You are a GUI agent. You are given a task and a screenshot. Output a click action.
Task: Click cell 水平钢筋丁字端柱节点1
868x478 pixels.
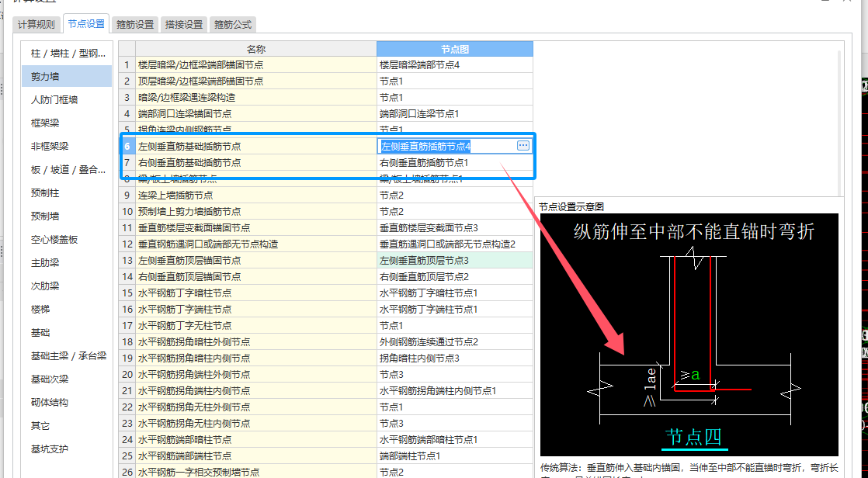(x=454, y=310)
